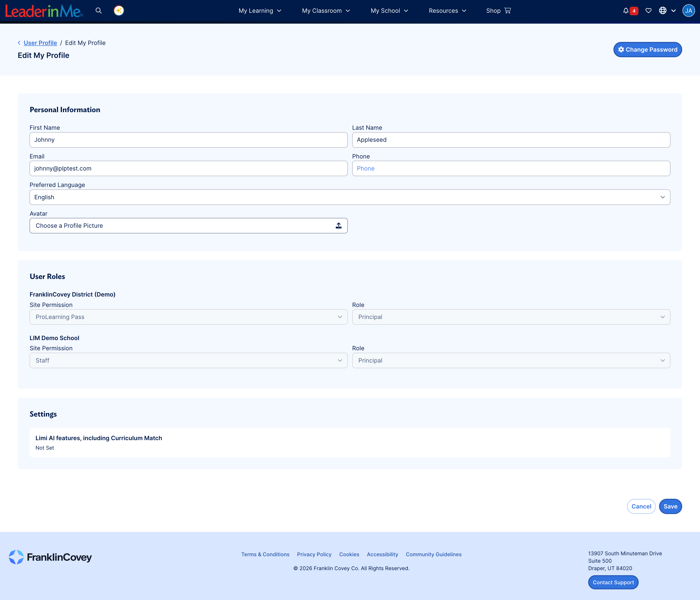Click Choose a Profile Picture field
Image resolution: width=700 pixels, height=600 pixels.
tap(188, 226)
